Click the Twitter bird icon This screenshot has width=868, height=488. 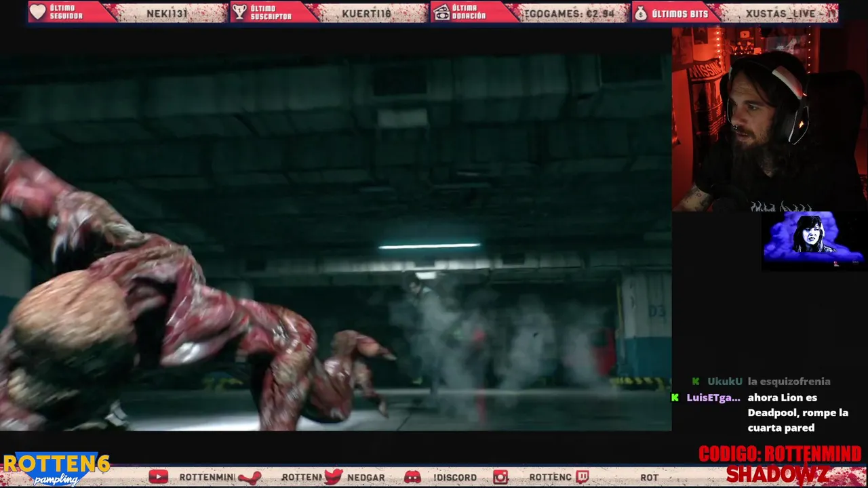[333, 477]
